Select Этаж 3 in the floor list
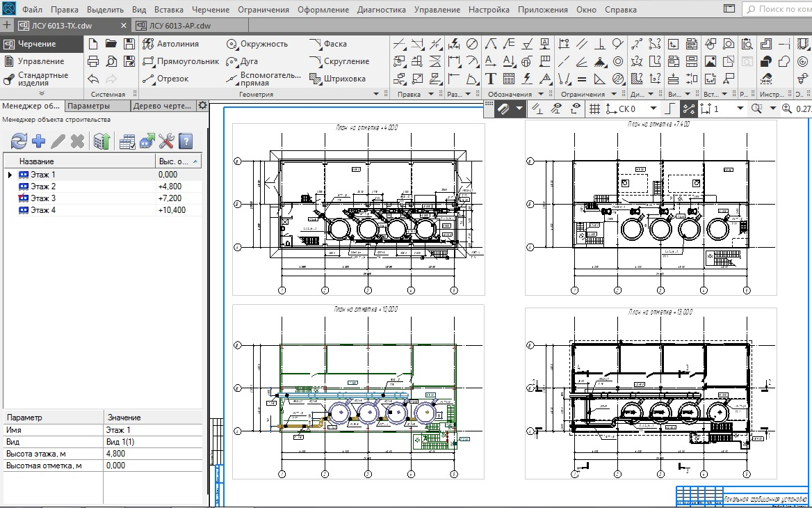The height and width of the screenshot is (508, 812). (43, 198)
